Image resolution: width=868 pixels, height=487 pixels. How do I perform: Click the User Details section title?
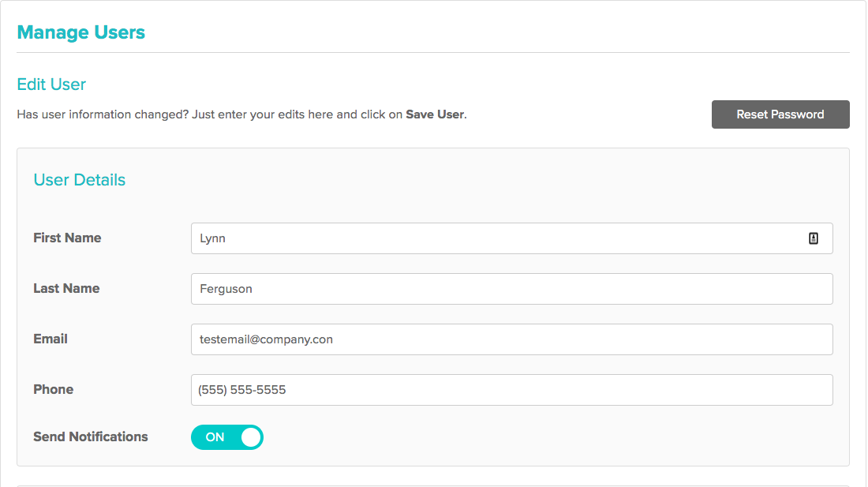click(x=79, y=180)
